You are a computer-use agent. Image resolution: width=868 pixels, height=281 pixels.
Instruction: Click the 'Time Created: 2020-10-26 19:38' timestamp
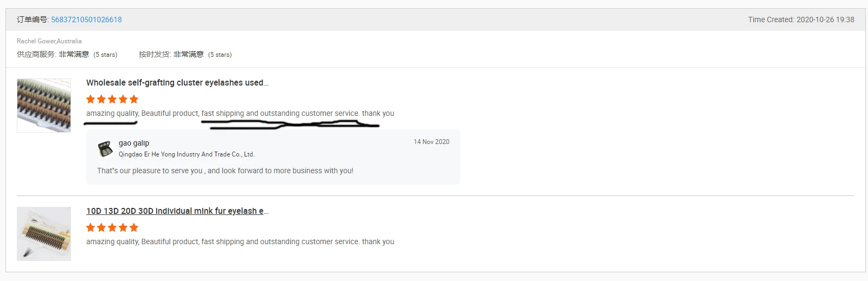(801, 19)
